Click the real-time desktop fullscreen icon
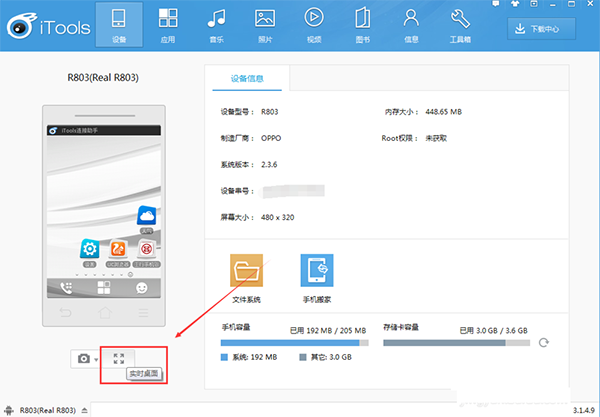The image size is (600, 417). 119,357
